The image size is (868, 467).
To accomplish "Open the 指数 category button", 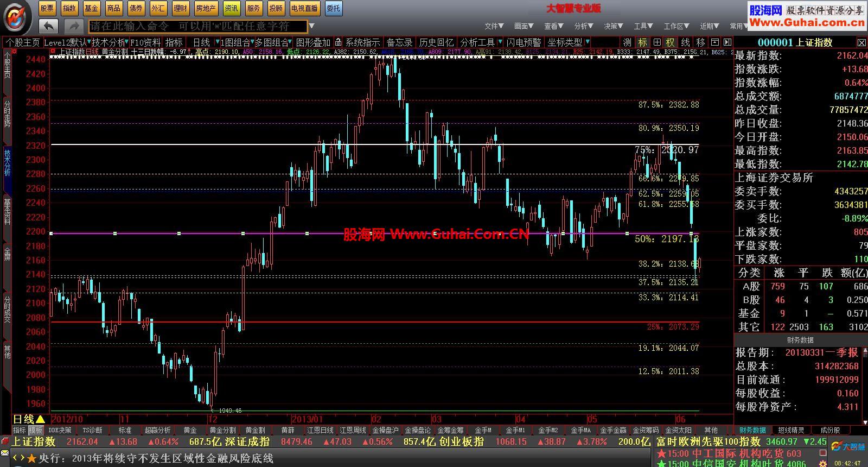I will (69, 8).
